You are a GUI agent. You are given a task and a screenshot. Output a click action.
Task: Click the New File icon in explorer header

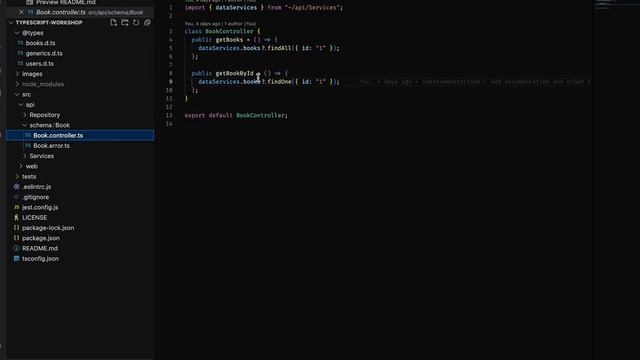coord(113,22)
